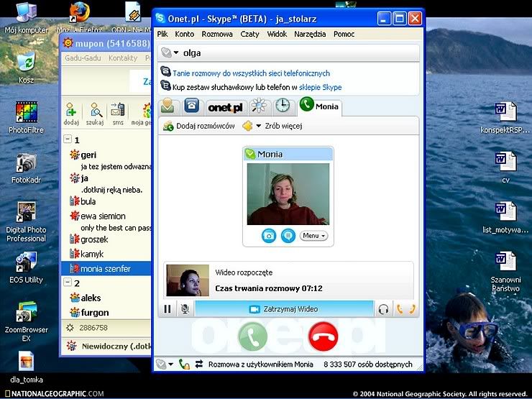The height and width of the screenshot is (399, 532).
Task: Select the Monia call tab
Action: [319, 106]
